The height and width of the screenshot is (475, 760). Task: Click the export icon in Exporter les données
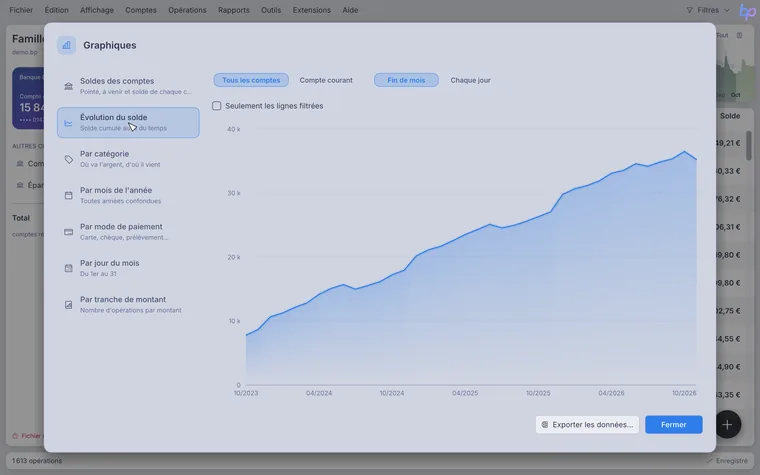544,425
